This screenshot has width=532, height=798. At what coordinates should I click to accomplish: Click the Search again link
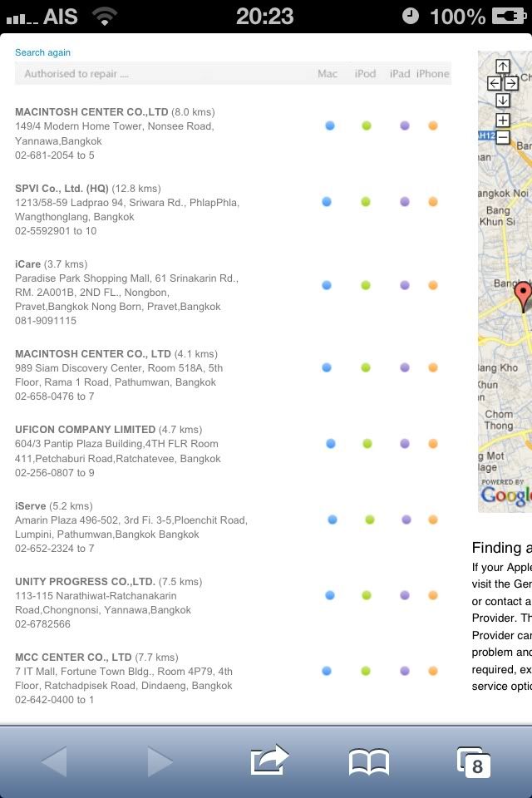(x=42, y=52)
